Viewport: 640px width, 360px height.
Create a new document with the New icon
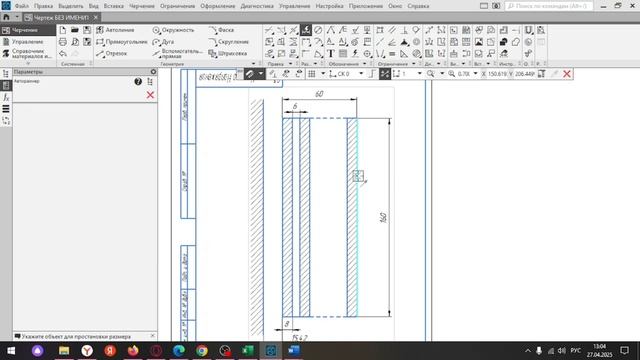pyautogui.click(x=62, y=30)
